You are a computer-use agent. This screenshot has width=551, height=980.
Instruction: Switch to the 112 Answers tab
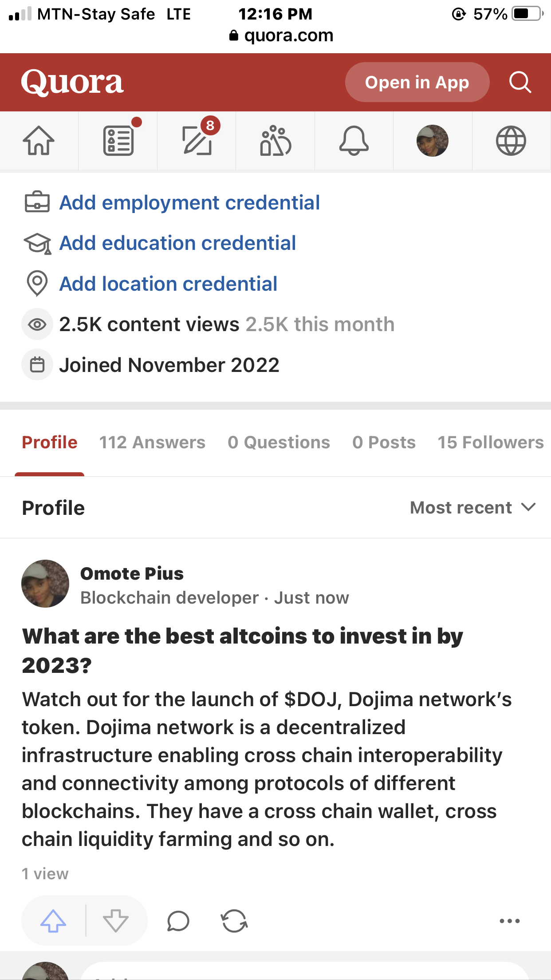(x=152, y=442)
